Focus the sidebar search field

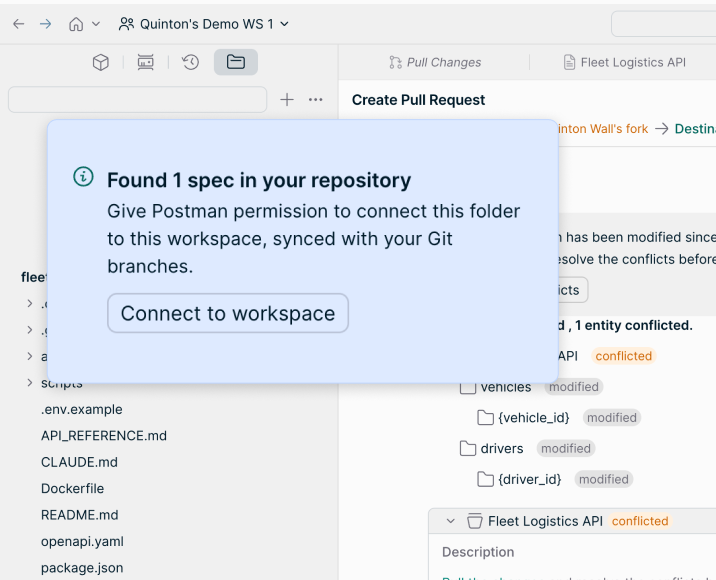click(137, 100)
